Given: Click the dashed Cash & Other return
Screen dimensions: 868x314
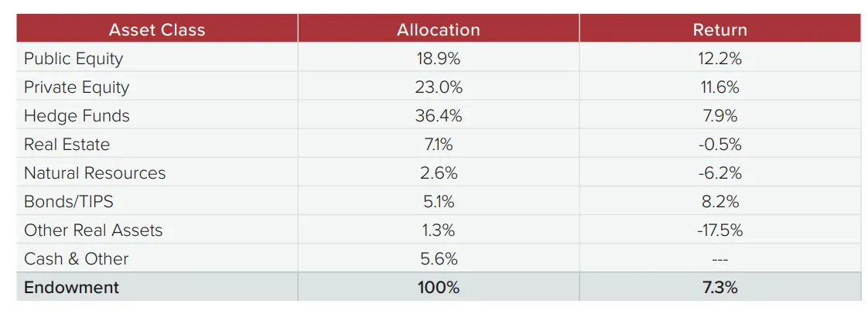Looking at the screenshot, I should pyautogui.click(x=719, y=259).
